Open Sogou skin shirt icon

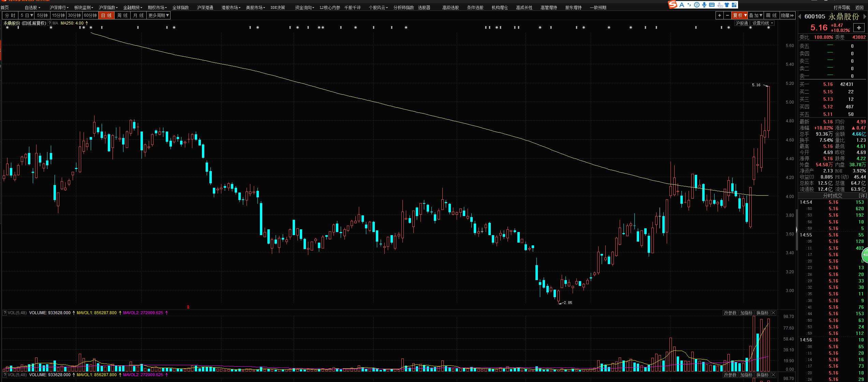[727, 5]
